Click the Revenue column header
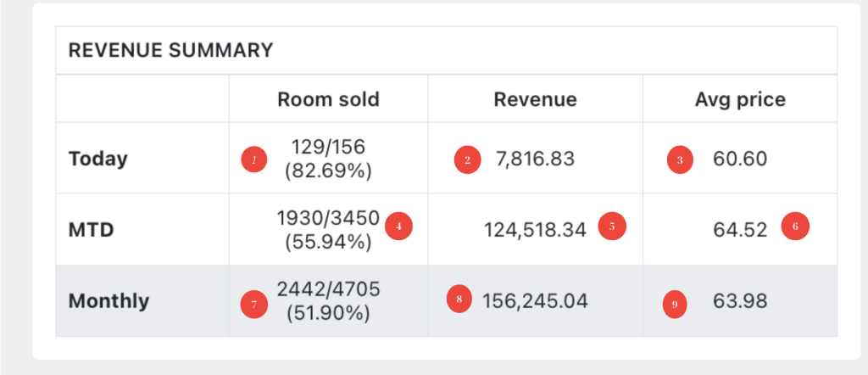868x375 pixels. click(x=535, y=100)
